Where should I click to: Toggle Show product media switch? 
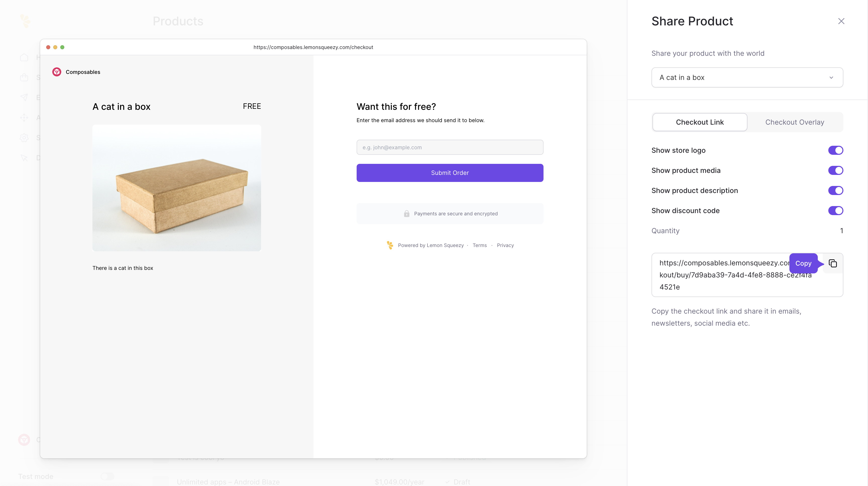click(836, 171)
